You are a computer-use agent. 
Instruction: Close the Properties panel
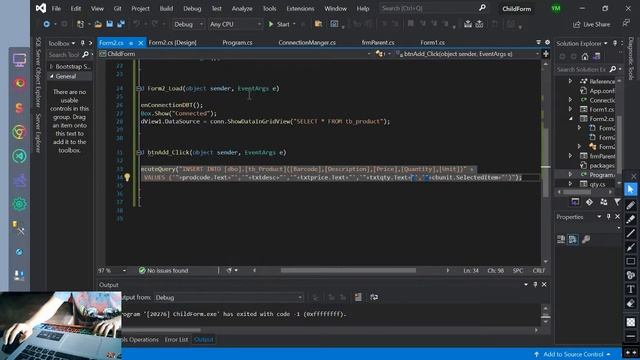pos(618,217)
